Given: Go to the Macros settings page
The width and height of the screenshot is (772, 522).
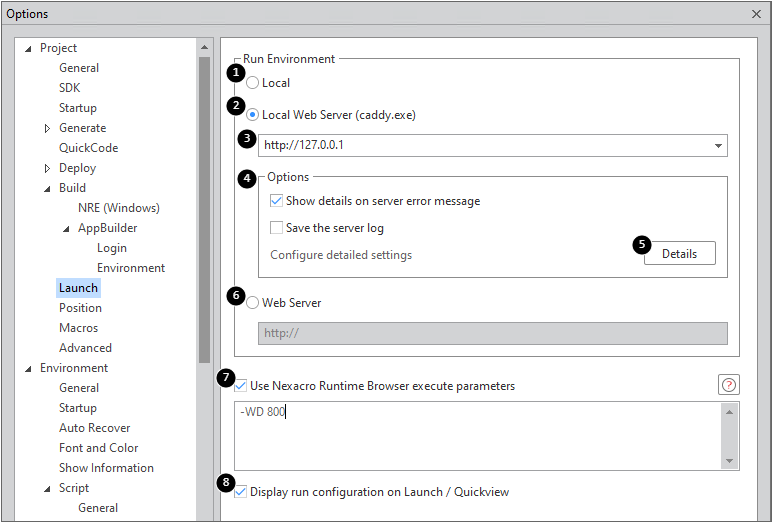Looking at the screenshot, I should click(x=78, y=328).
